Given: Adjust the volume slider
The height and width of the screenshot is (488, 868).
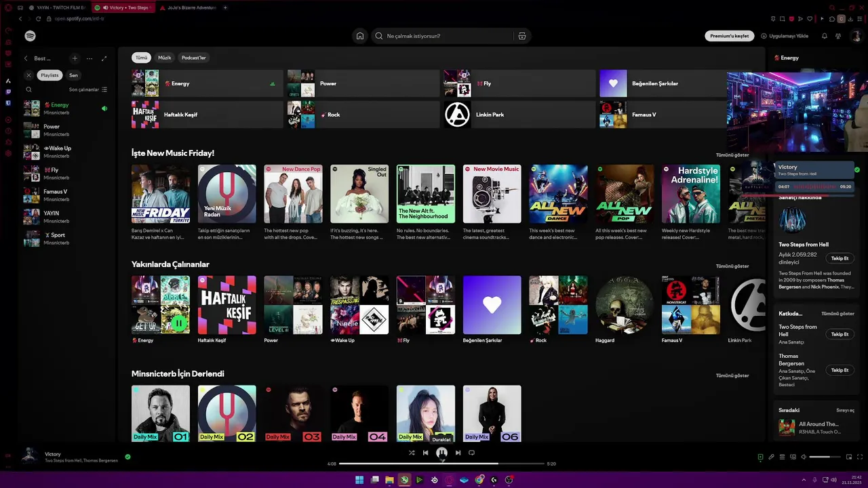Looking at the screenshot, I should 824,457.
